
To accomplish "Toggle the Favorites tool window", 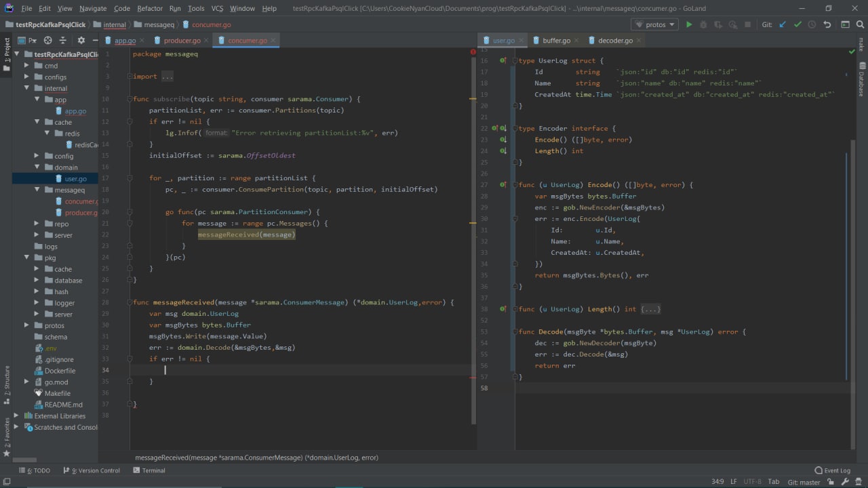I will point(7,434).
